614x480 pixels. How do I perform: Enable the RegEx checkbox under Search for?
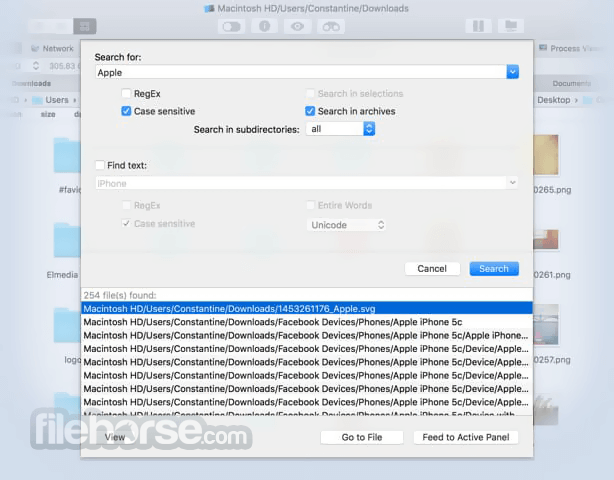click(126, 94)
